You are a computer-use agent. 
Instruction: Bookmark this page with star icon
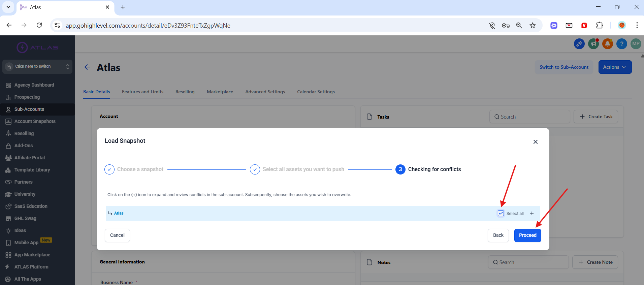pyautogui.click(x=533, y=25)
